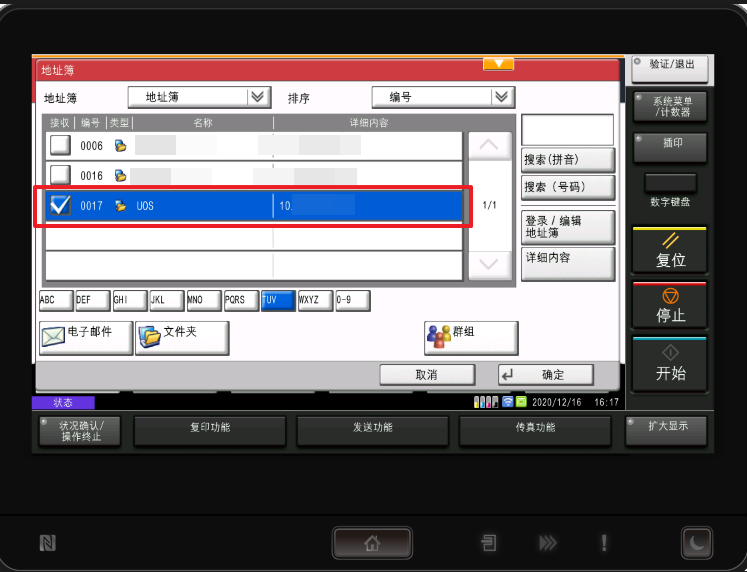Click the triple-arrow processing indicator
The image size is (747, 572).
click(547, 543)
